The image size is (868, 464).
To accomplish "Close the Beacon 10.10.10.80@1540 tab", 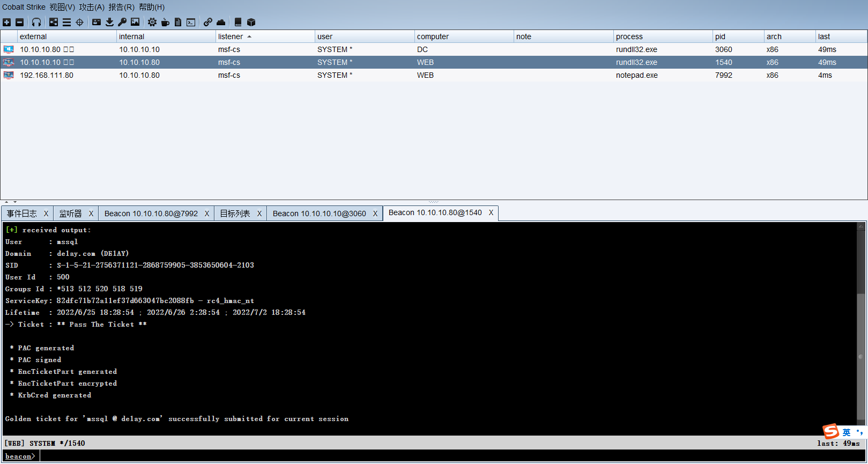I will [491, 212].
